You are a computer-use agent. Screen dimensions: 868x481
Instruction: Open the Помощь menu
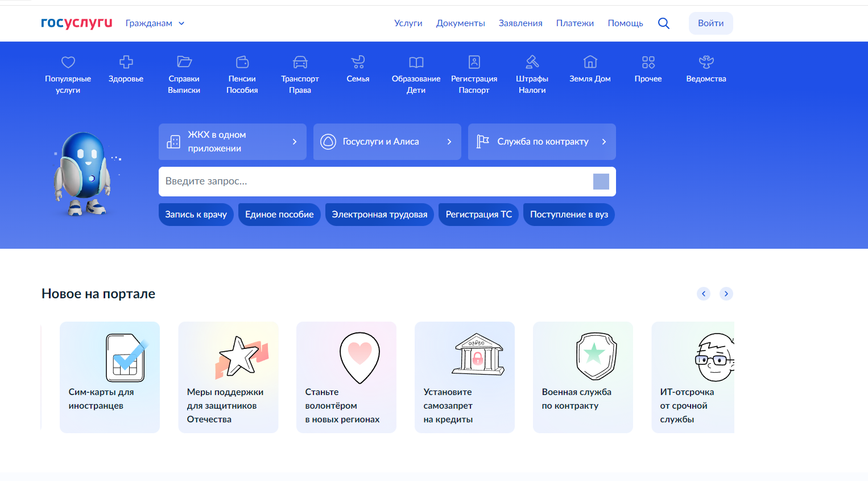(x=625, y=23)
